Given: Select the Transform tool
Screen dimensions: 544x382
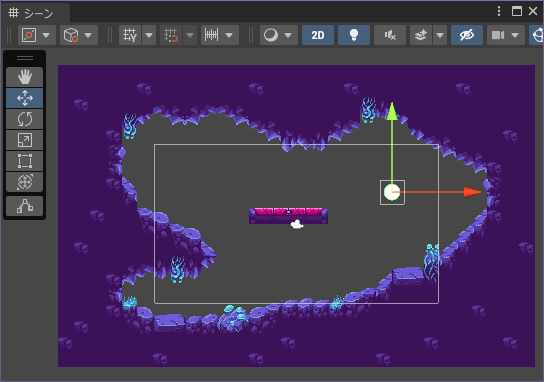Looking at the screenshot, I should (x=25, y=182).
